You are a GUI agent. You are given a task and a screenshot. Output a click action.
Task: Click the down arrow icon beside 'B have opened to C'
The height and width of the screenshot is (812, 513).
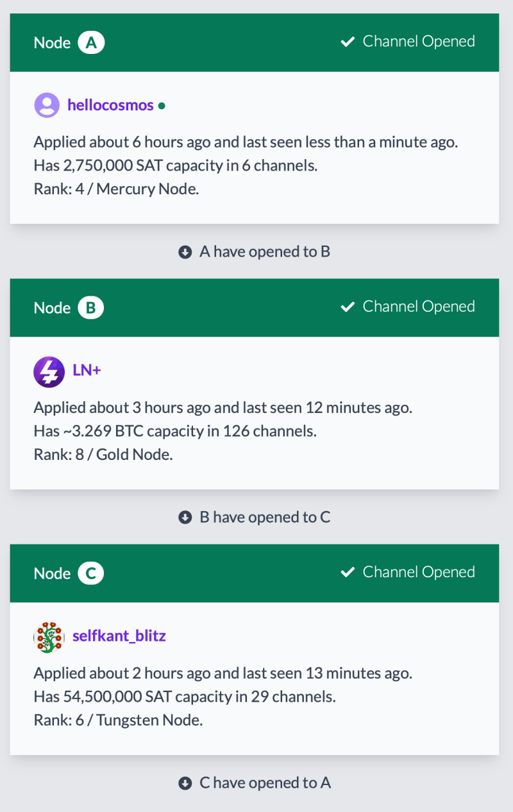tap(185, 518)
